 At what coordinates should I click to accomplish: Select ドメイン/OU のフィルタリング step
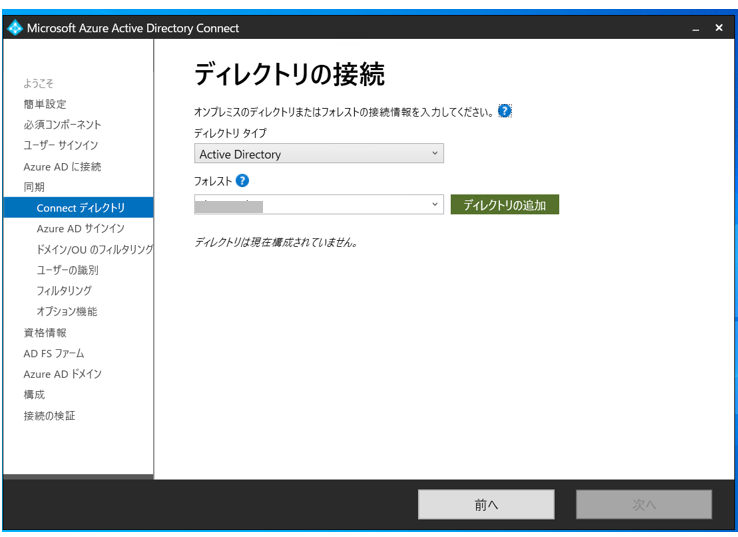[95, 249]
